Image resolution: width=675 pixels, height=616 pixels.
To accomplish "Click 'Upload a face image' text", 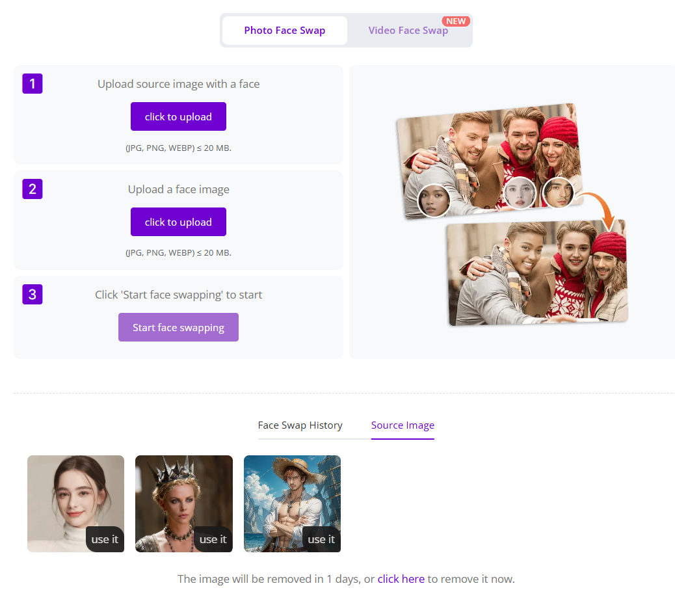I will (178, 189).
